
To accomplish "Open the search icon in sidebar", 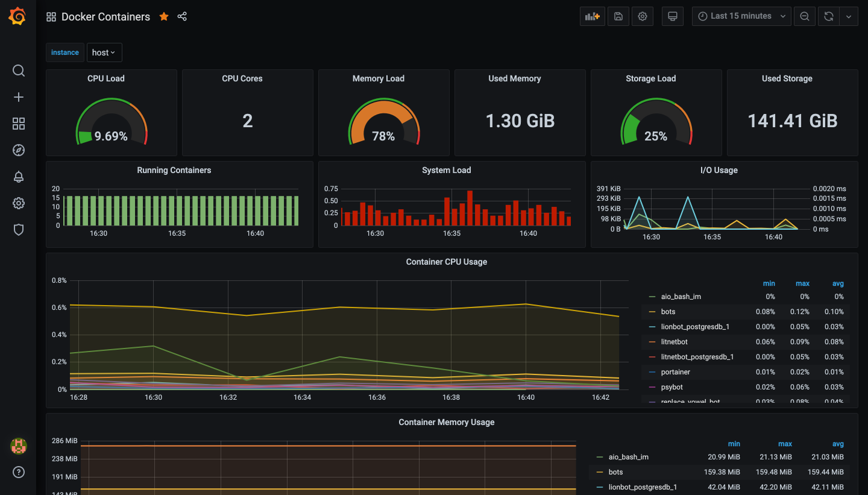I will pos(19,71).
